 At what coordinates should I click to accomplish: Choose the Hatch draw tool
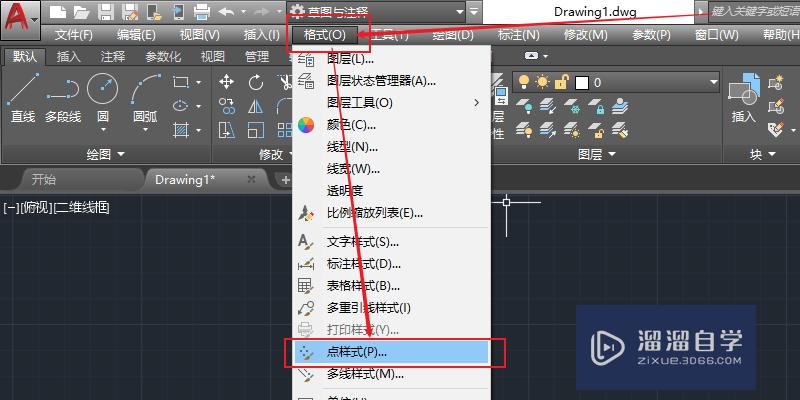pyautogui.click(x=181, y=130)
